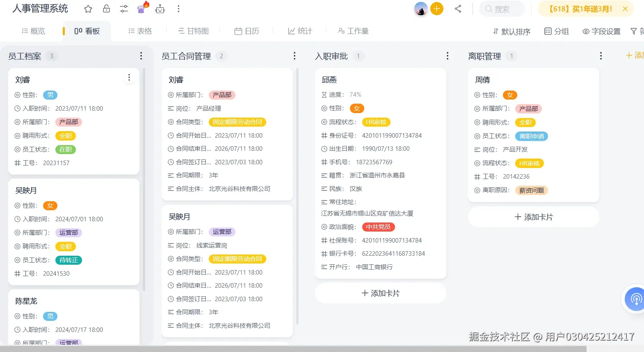The width and height of the screenshot is (644, 352).
Task: Click the 中共党员 tag on 邱燕 card
Action: [x=378, y=227]
